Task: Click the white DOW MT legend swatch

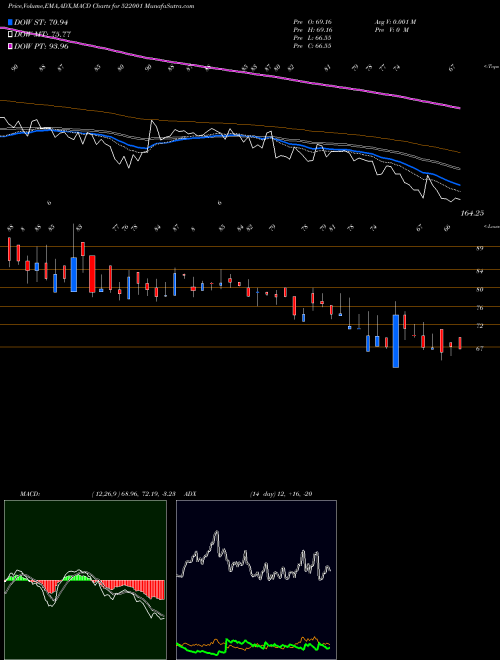Action: pos(10,35)
